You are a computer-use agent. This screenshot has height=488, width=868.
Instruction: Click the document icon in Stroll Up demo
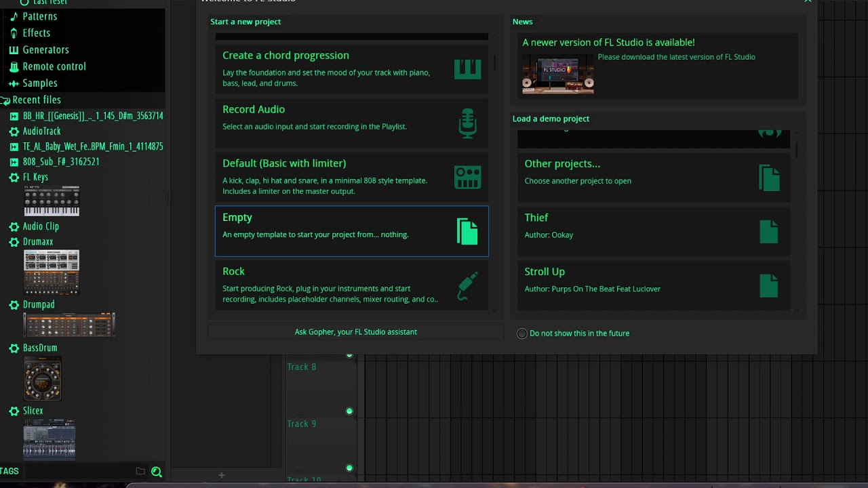click(769, 285)
